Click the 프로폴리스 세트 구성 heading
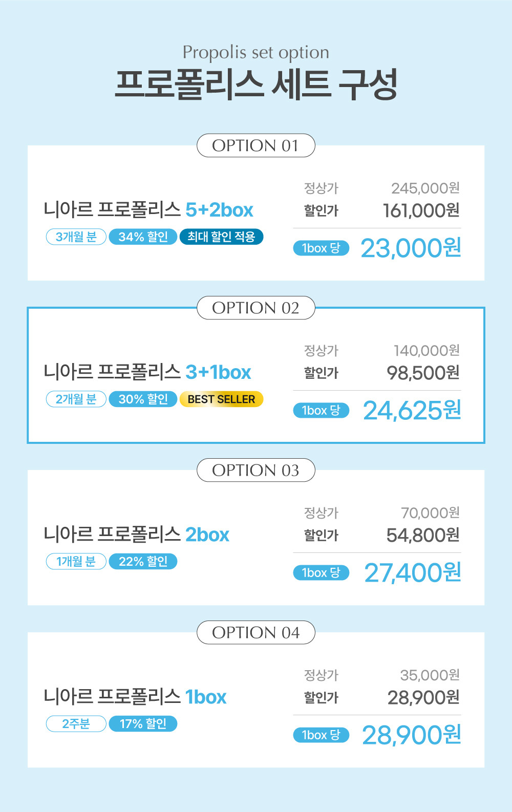Viewport: 512px width, 812px height. coord(256,84)
